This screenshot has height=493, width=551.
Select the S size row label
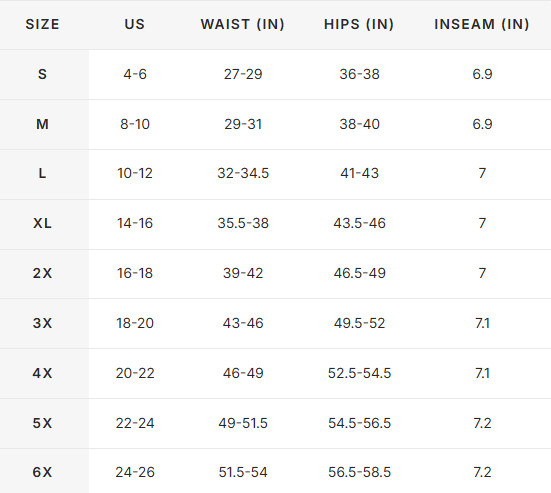pos(42,74)
